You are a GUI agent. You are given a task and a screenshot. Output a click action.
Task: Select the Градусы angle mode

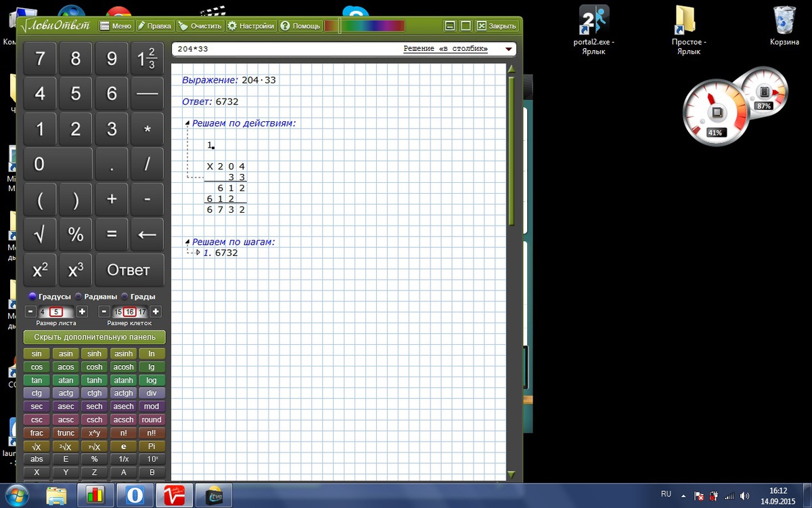32,297
